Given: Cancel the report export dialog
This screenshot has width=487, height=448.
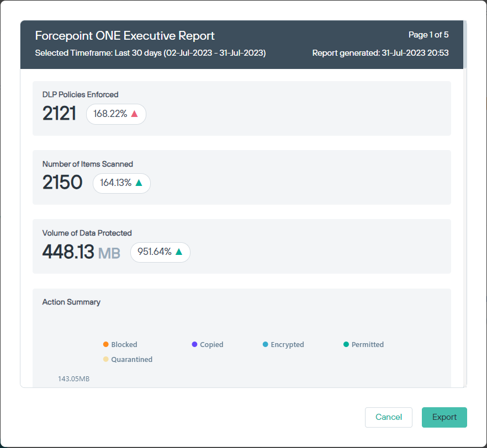Looking at the screenshot, I should pyautogui.click(x=389, y=417).
